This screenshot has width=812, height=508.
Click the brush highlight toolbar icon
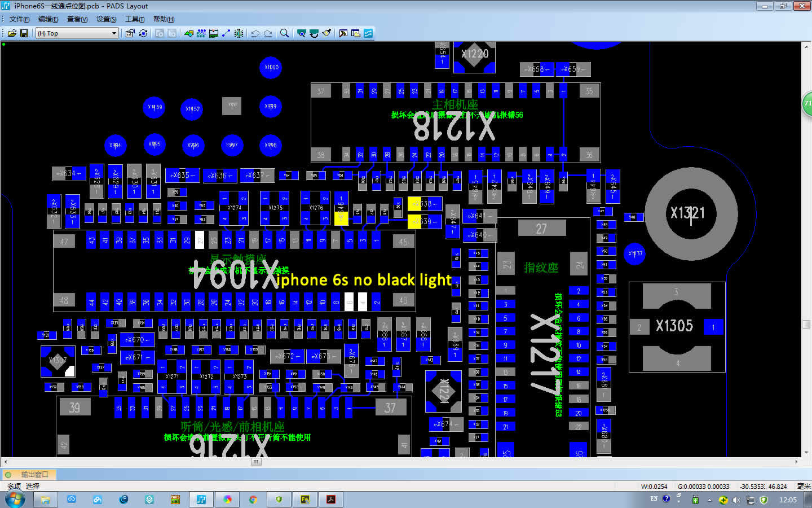326,33
